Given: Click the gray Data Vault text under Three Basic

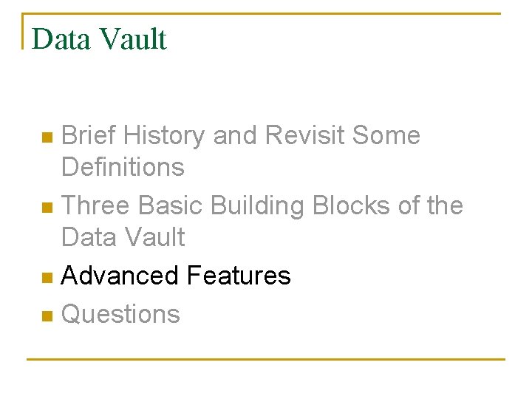Looking at the screenshot, I should 123,236.
